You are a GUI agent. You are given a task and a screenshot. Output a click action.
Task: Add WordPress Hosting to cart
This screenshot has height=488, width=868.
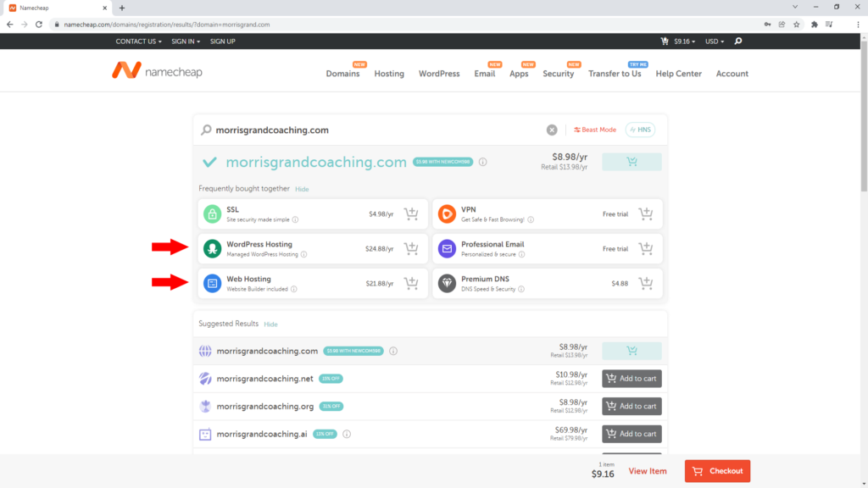coord(411,248)
